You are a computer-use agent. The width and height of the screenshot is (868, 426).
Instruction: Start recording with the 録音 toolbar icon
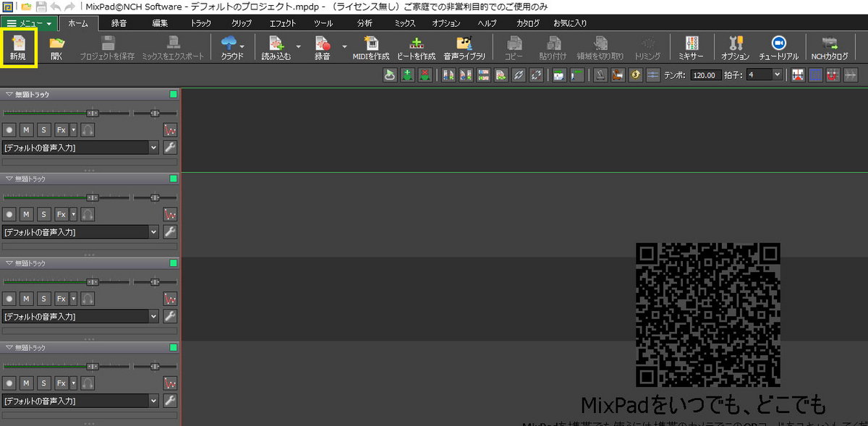pyautogui.click(x=323, y=49)
